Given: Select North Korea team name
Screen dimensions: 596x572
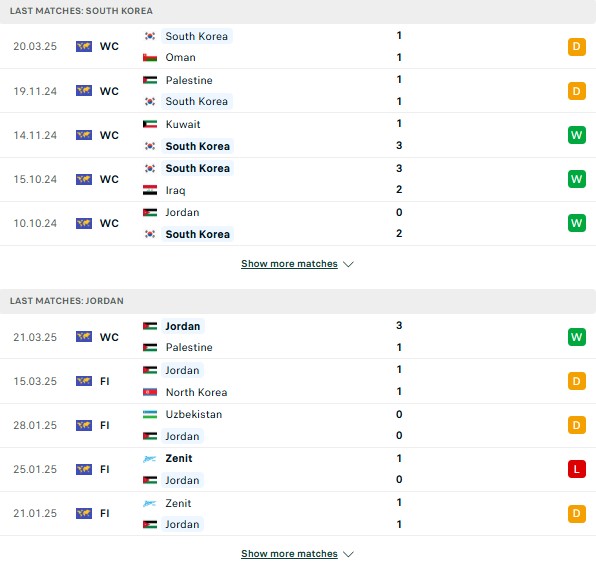Looking at the screenshot, I should [197, 392].
